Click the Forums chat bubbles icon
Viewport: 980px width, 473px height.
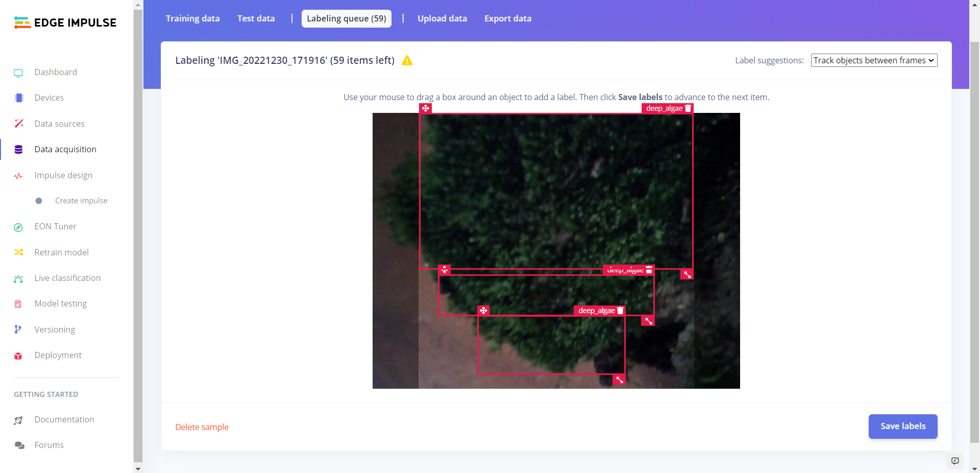point(19,445)
